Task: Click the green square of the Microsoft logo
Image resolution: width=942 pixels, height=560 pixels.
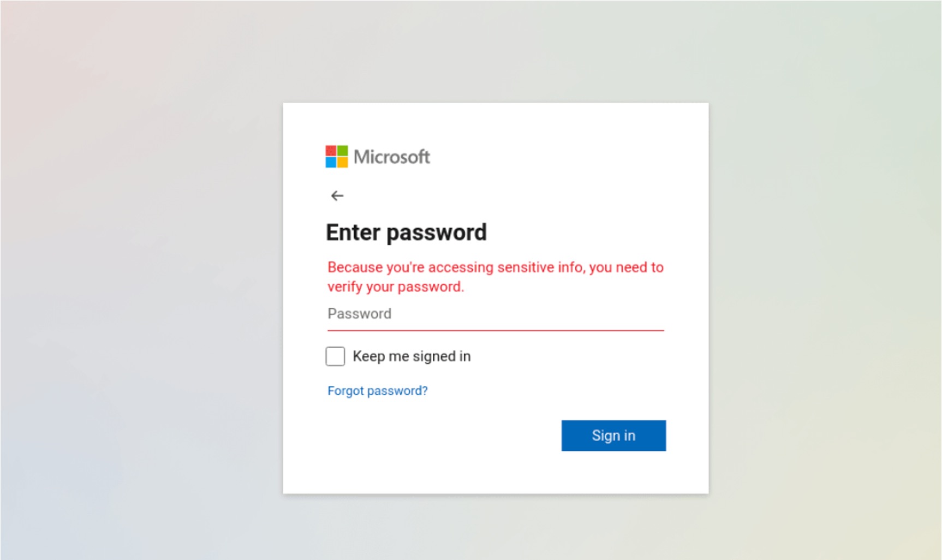Action: [344, 151]
